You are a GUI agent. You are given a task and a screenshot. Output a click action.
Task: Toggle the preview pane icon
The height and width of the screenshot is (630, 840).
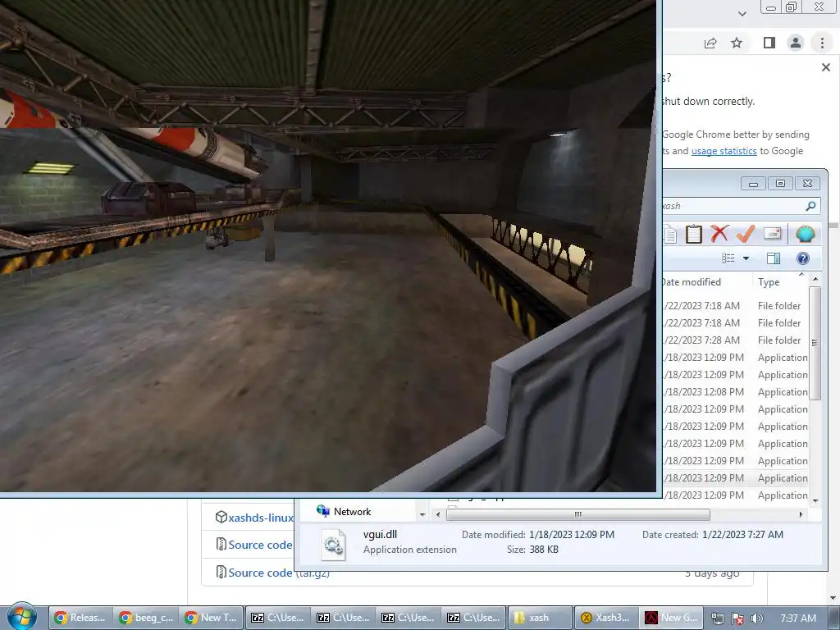pos(774,258)
